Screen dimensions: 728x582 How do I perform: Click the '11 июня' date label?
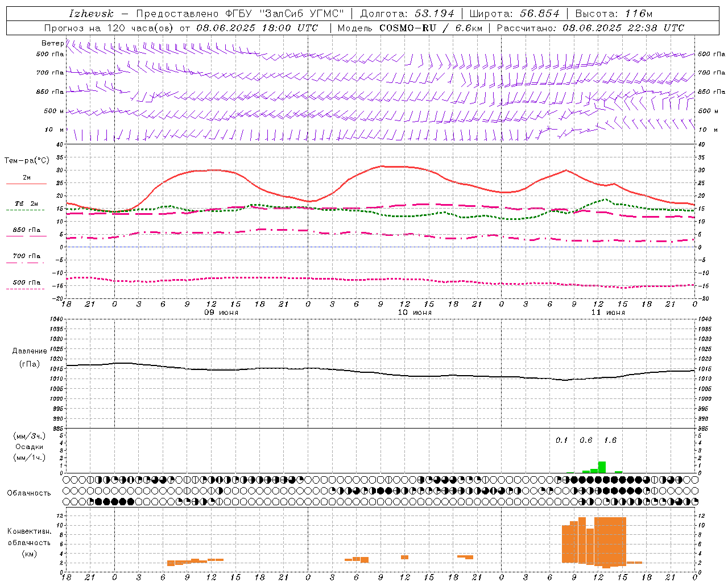(x=608, y=313)
